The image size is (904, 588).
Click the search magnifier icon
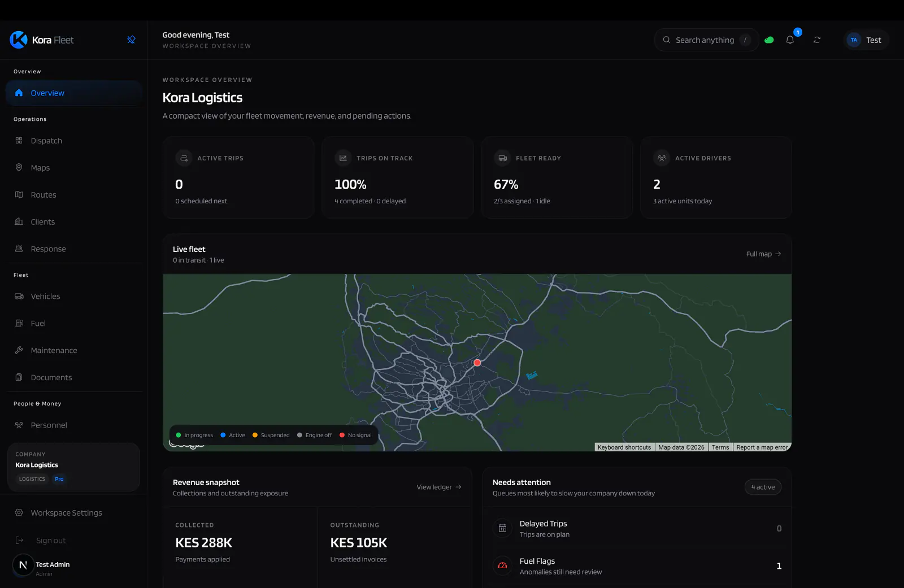point(667,40)
